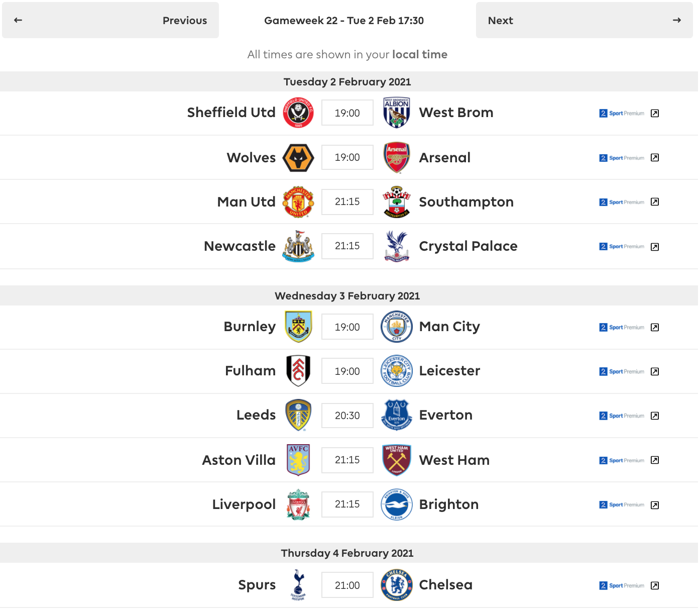Viewport: 700px width, 609px height.
Task: Click the Chelsea lion badge
Action: pyautogui.click(x=397, y=585)
